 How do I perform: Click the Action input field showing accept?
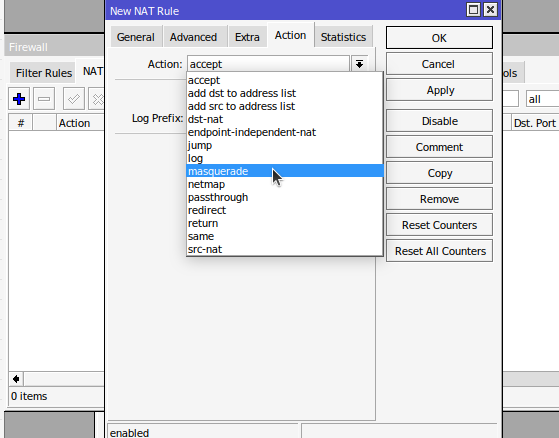point(268,64)
